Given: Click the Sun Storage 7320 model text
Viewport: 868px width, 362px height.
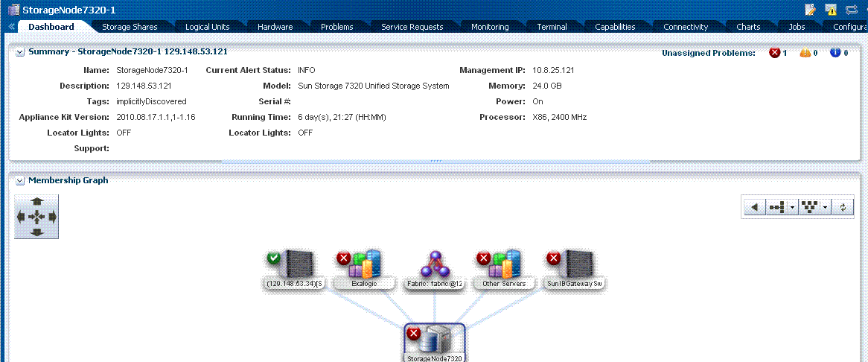Looking at the screenshot, I should click(373, 86).
